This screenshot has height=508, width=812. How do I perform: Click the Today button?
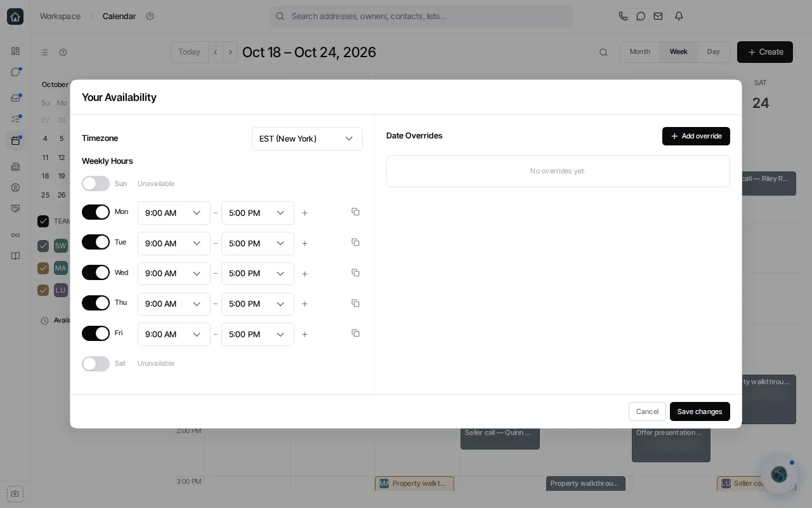189,52
